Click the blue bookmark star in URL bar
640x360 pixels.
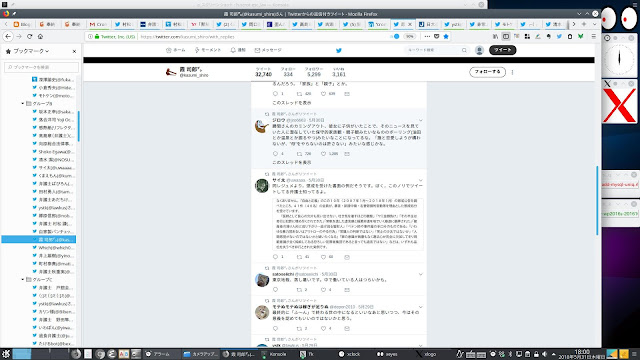click(x=446, y=36)
